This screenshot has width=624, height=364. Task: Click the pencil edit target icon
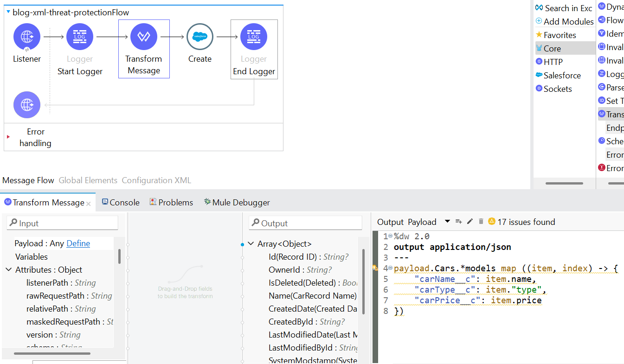470,222
